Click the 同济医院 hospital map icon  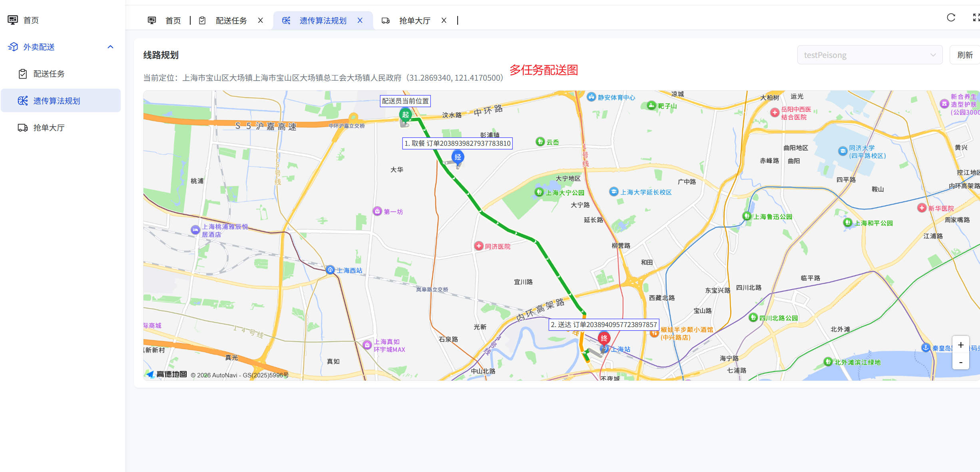[478, 246]
